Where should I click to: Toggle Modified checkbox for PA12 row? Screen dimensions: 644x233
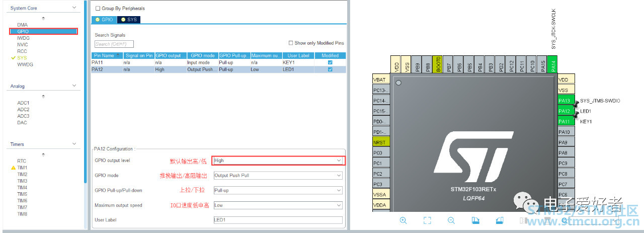click(x=330, y=69)
